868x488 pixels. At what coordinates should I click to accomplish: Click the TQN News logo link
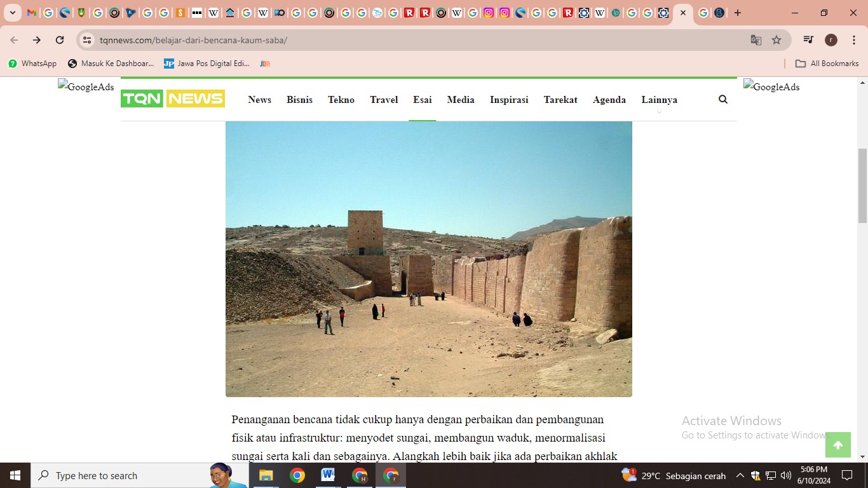click(173, 98)
